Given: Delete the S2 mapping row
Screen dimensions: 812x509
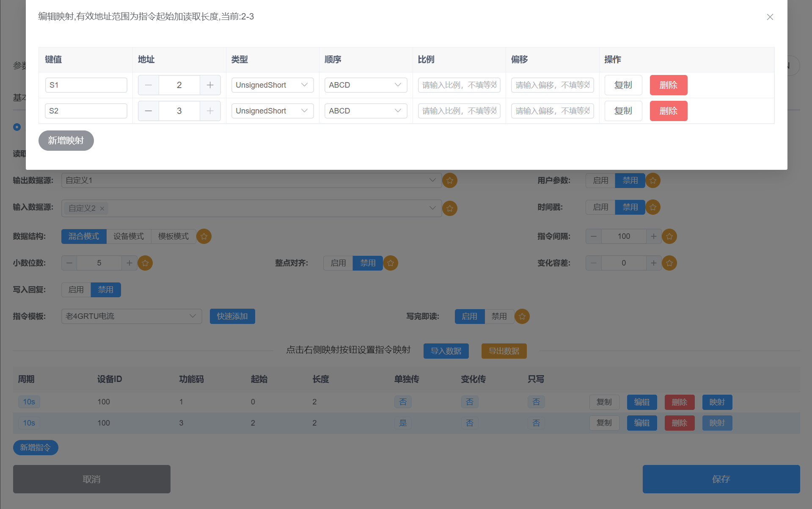Looking at the screenshot, I should tap(669, 111).
